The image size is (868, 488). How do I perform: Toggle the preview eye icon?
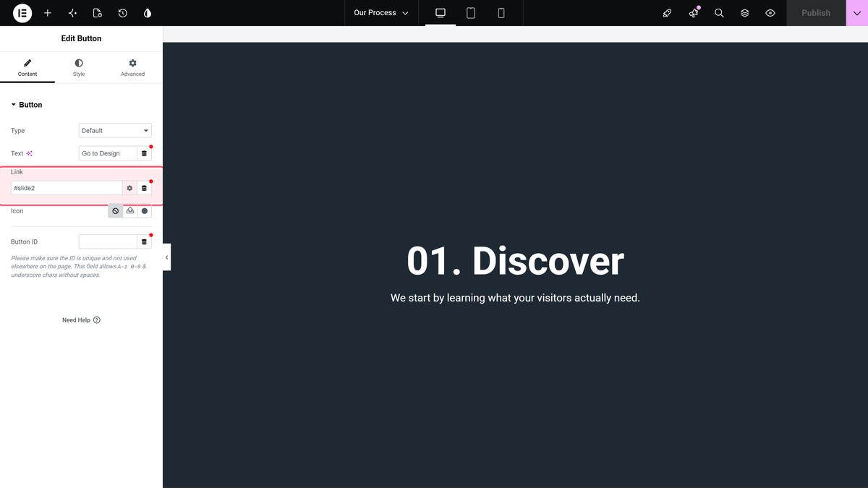pyautogui.click(x=770, y=13)
